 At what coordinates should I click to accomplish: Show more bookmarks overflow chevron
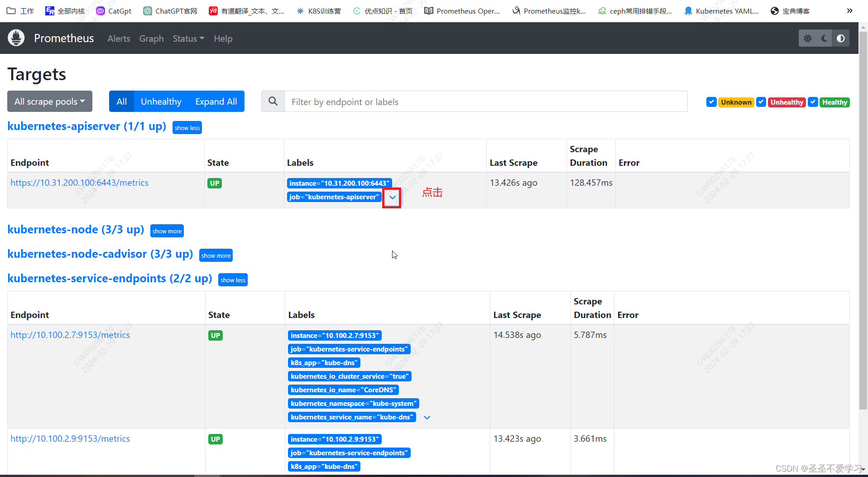pyautogui.click(x=849, y=11)
